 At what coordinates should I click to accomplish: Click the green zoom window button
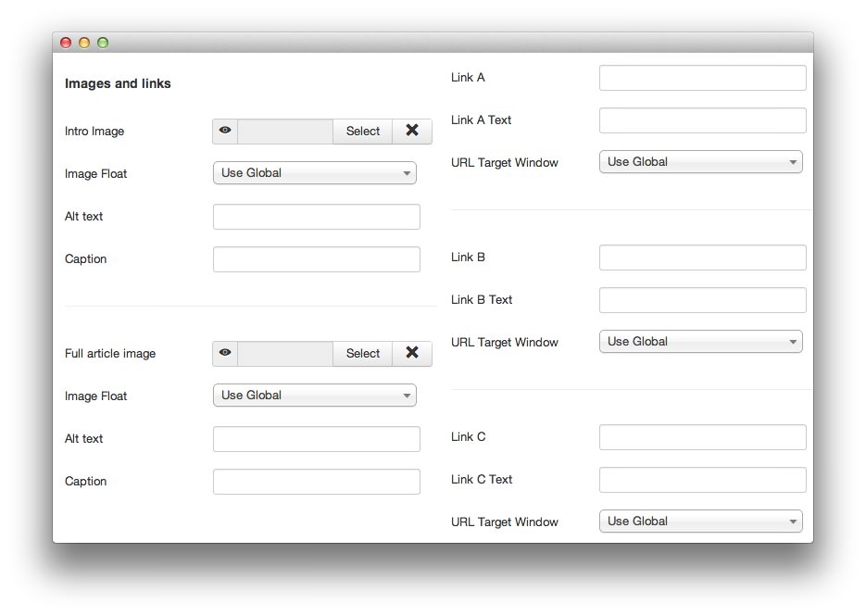coord(103,43)
